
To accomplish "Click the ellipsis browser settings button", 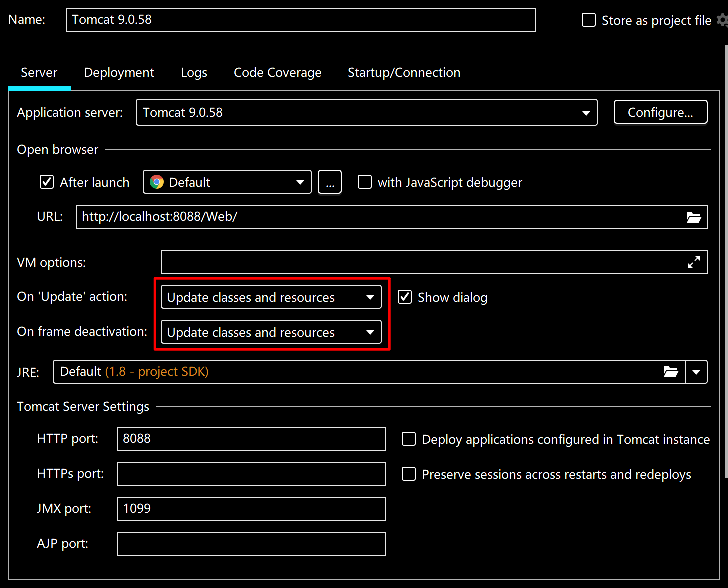I will tap(330, 182).
